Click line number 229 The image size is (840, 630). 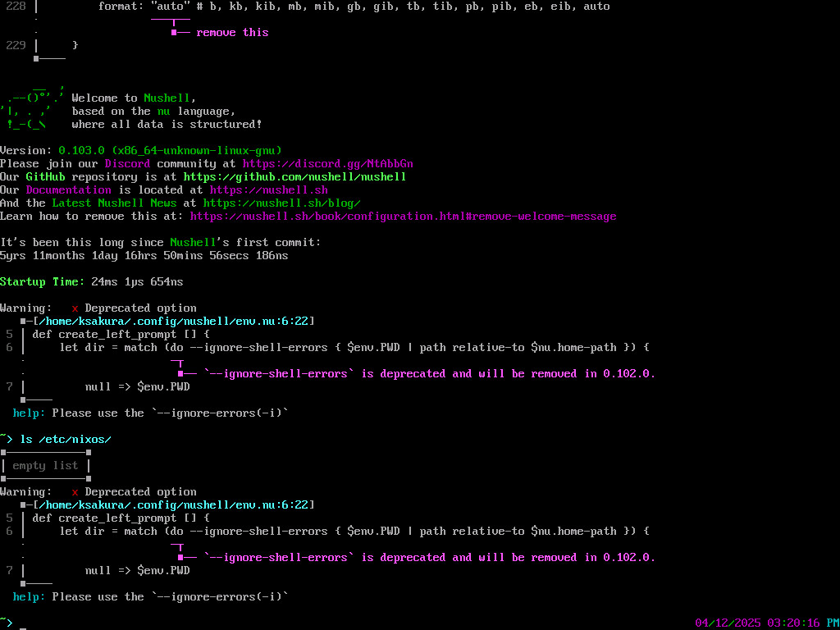click(16, 45)
